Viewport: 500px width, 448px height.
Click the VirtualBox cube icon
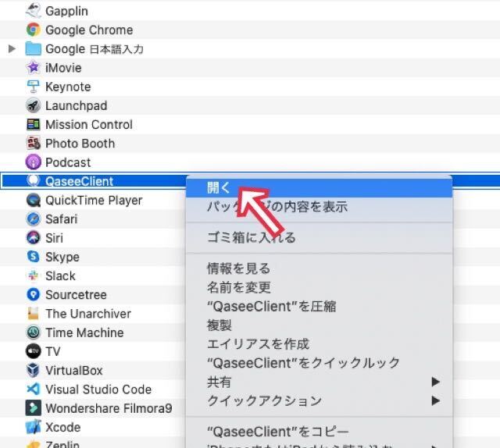pos(33,370)
